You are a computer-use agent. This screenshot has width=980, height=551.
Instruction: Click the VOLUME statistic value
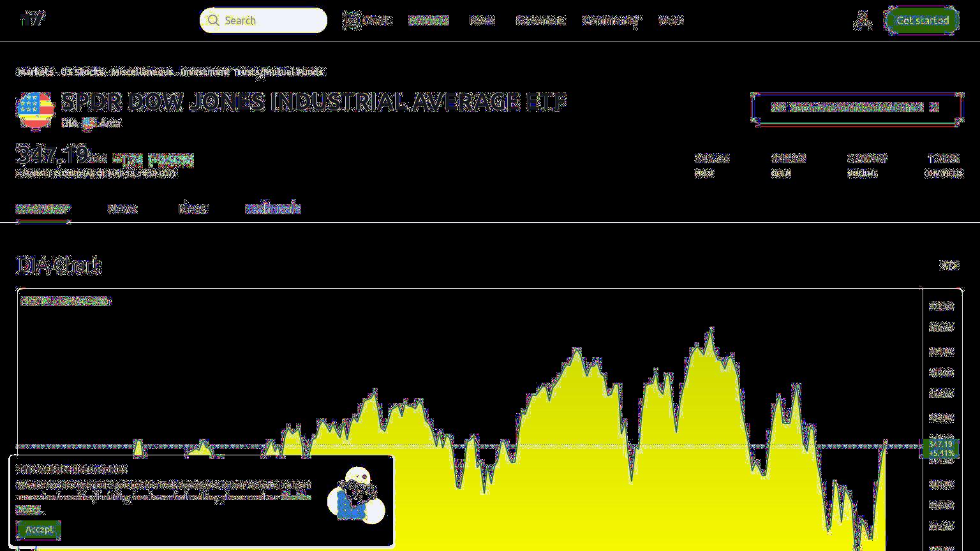[867, 158]
